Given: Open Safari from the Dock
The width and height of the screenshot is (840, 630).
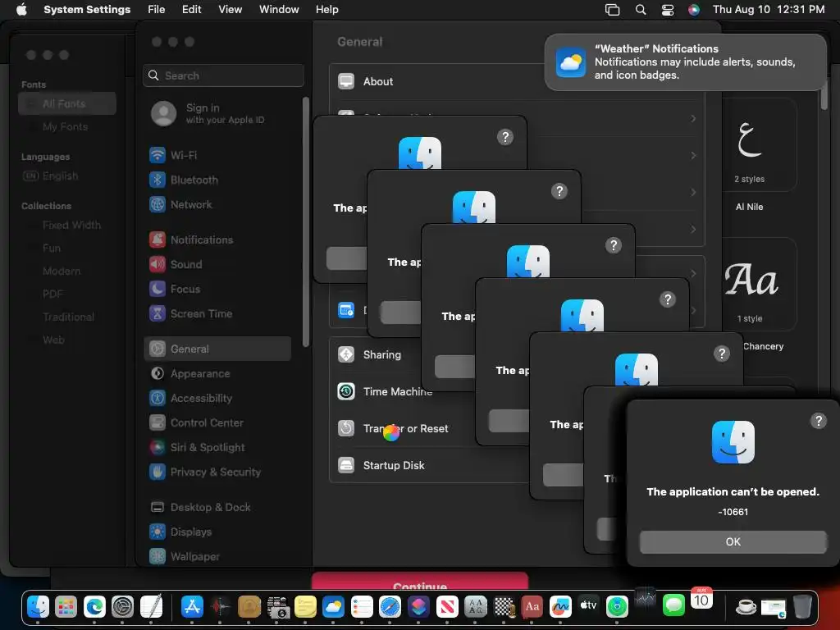Looking at the screenshot, I should point(390,606).
